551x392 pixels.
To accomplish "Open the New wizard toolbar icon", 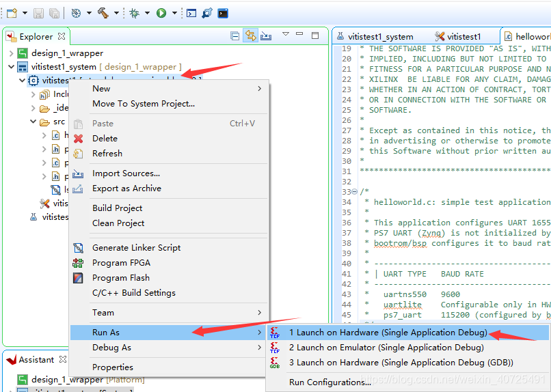I will point(12,14).
